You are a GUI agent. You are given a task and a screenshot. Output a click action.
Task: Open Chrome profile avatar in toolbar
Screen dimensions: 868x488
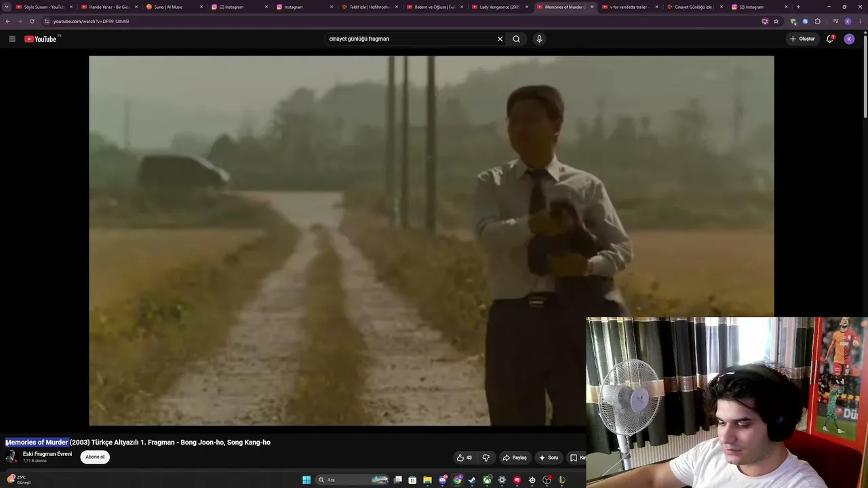[848, 21]
